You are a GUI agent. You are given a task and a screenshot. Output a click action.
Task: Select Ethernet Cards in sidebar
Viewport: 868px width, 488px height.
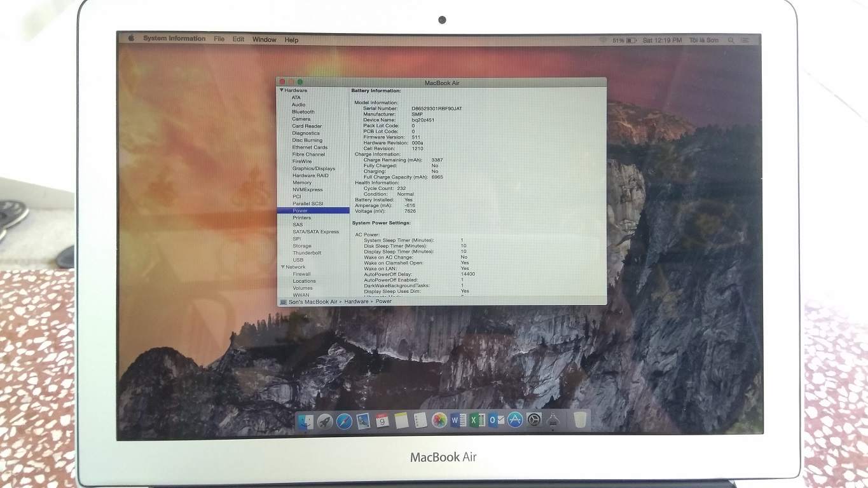tap(310, 147)
